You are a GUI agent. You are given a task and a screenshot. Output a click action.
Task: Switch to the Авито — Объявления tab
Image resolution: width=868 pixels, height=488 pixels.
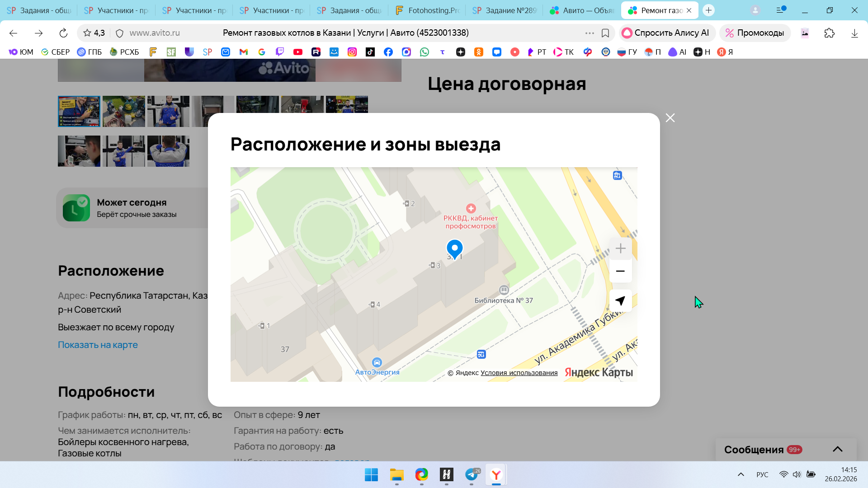pyautogui.click(x=582, y=10)
